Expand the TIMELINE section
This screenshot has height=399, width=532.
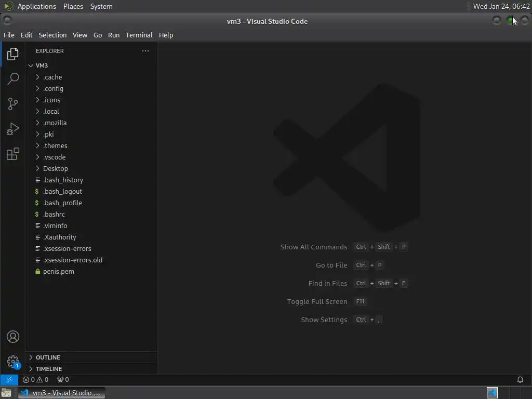91,369
